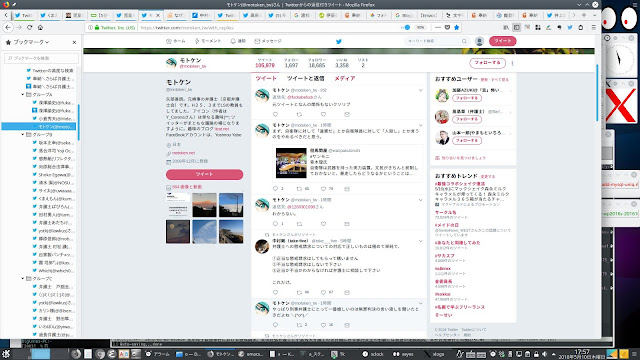Click the Twitter bird logo in header
640x360 pixels.
pos(338,41)
